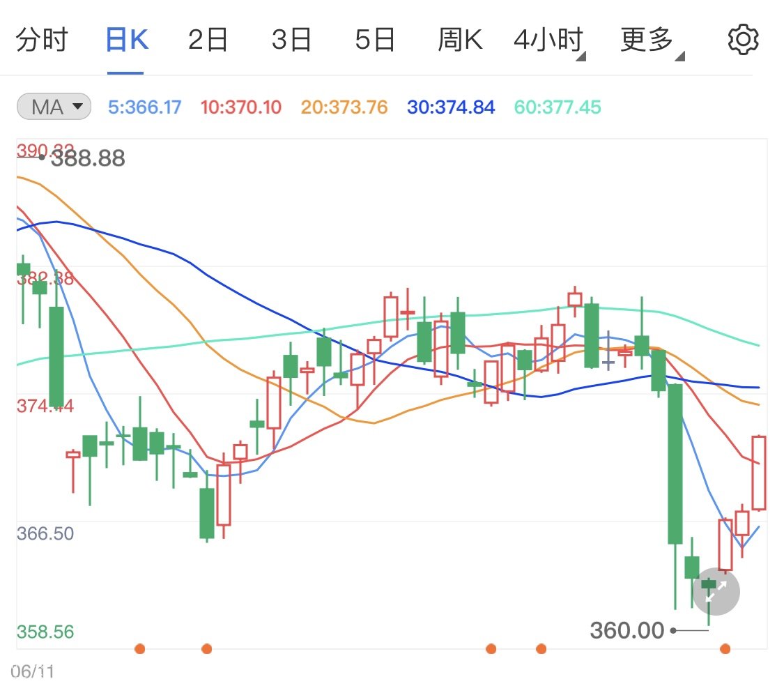Toggle the MA5 line value 366.17
The width and height of the screenshot is (784, 693).
[145, 107]
